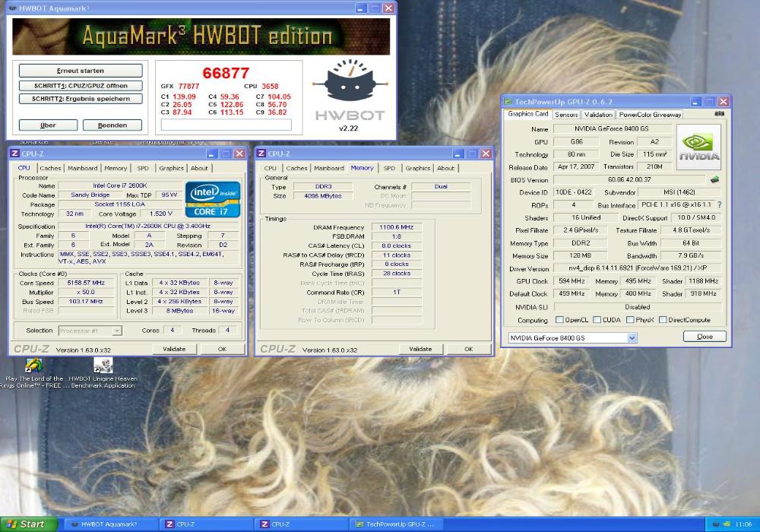Viewport: 760px width, 532px height.
Task: Click the Multiplier value x 50.0
Action: click(86, 292)
